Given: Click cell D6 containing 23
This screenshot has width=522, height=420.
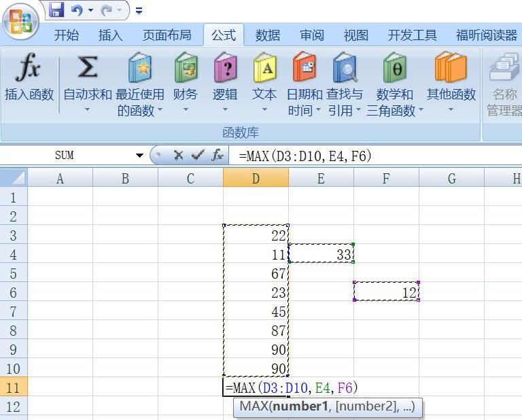Looking at the screenshot, I should [256, 292].
